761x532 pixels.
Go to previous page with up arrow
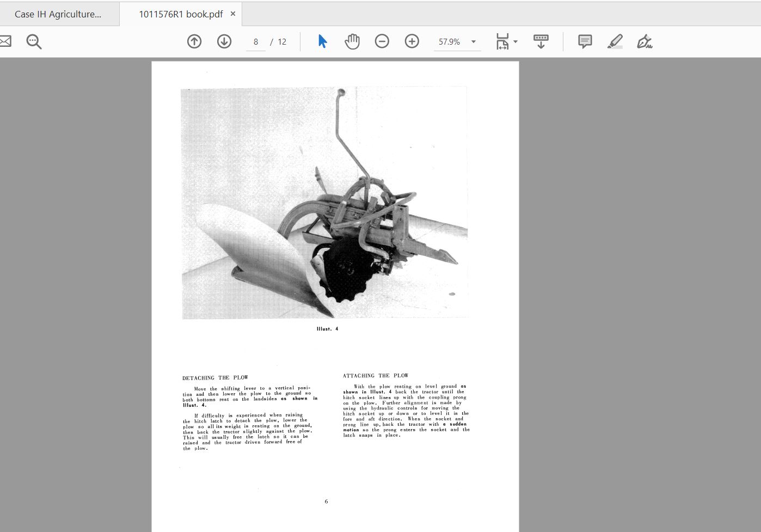[x=194, y=41]
